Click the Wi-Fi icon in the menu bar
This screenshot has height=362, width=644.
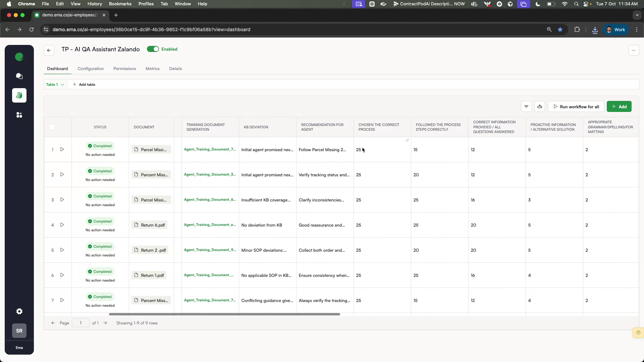point(565,4)
